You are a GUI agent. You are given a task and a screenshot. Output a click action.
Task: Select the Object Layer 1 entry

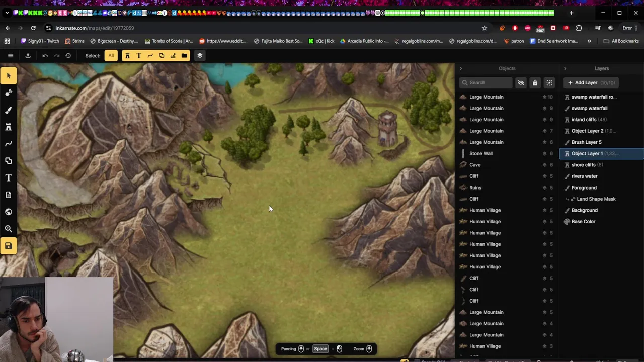click(601, 153)
